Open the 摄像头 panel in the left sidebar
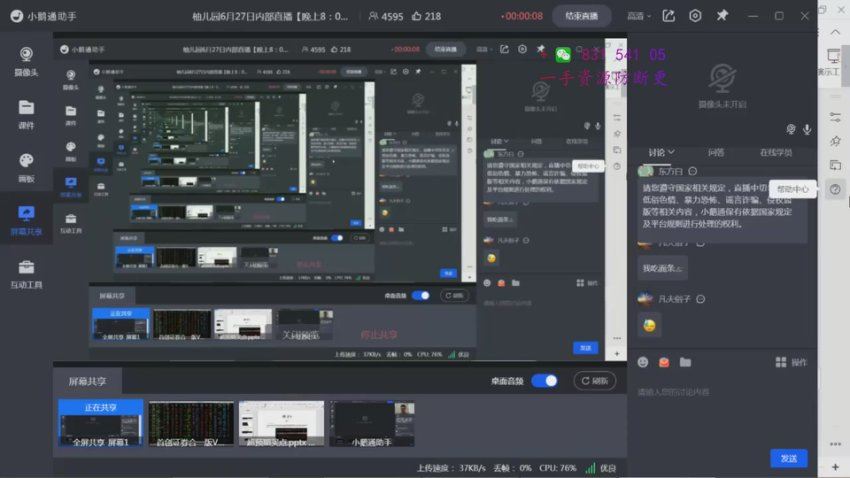The width and height of the screenshot is (850, 478). [x=26, y=61]
